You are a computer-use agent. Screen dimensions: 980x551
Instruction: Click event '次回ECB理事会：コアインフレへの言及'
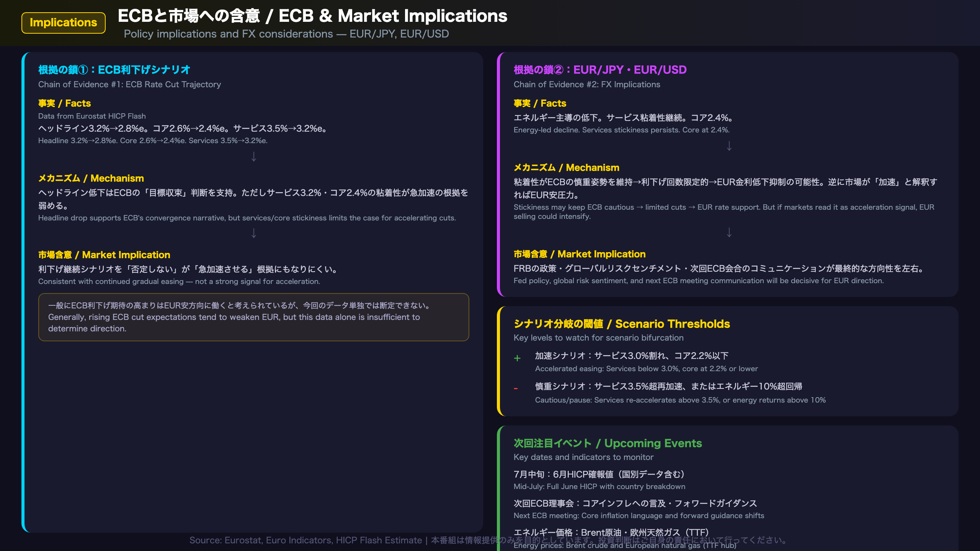pyautogui.click(x=635, y=504)
